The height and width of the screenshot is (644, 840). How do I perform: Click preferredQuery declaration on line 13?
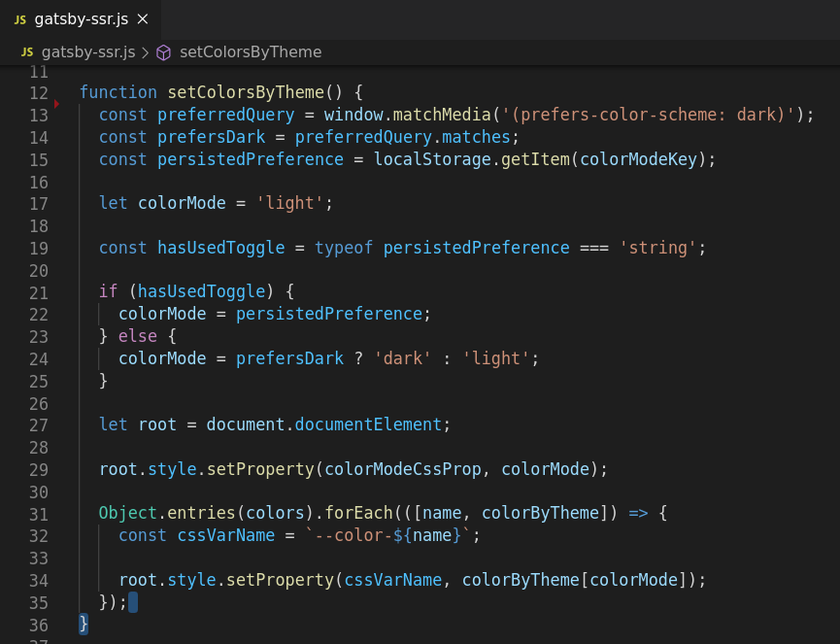coord(226,115)
